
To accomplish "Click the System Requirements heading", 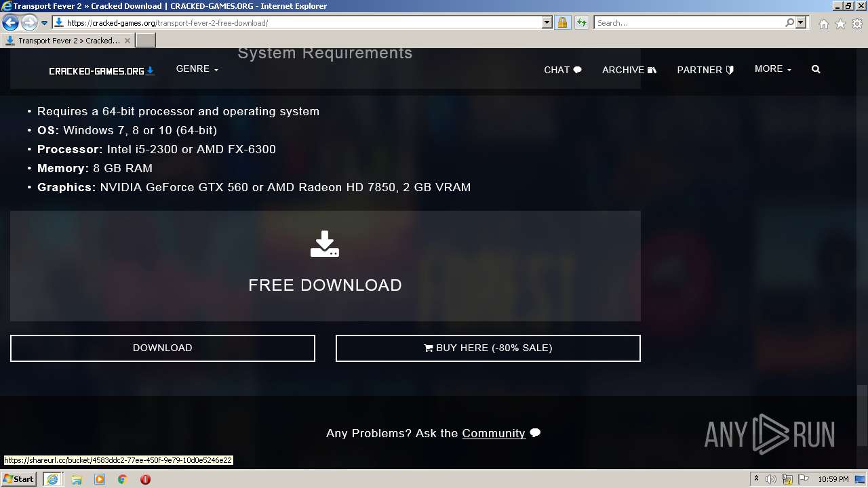I will [x=325, y=53].
